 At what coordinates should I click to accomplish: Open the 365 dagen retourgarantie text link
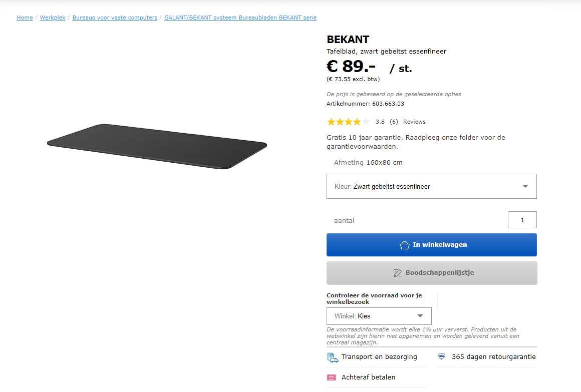(x=493, y=357)
